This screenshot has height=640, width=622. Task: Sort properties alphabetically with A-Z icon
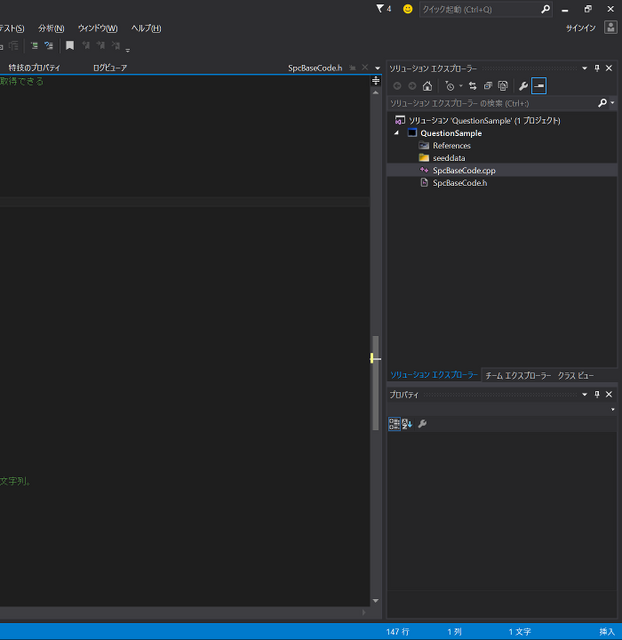tap(407, 424)
